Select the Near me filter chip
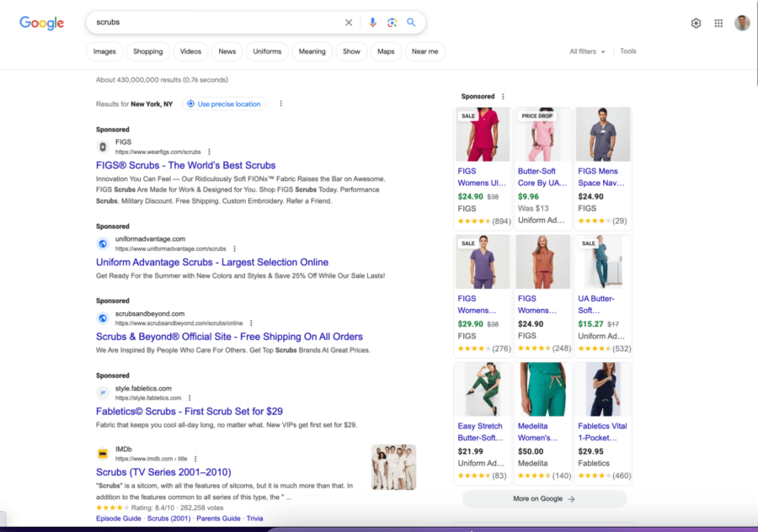Image resolution: width=758 pixels, height=532 pixels. click(425, 51)
